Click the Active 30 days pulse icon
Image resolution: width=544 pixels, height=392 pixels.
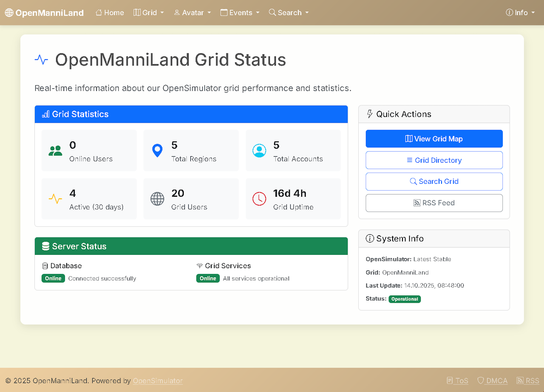(55, 199)
